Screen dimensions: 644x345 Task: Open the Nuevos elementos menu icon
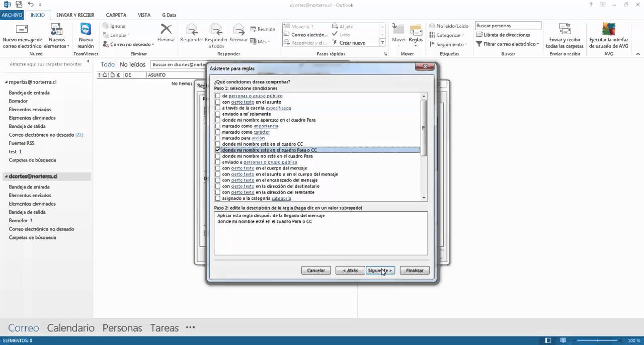(57, 29)
